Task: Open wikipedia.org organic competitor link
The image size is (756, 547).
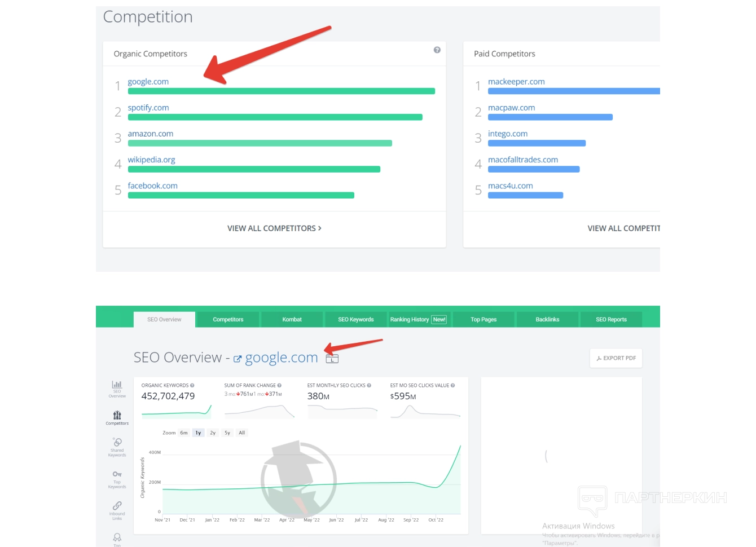Action: 151,160
